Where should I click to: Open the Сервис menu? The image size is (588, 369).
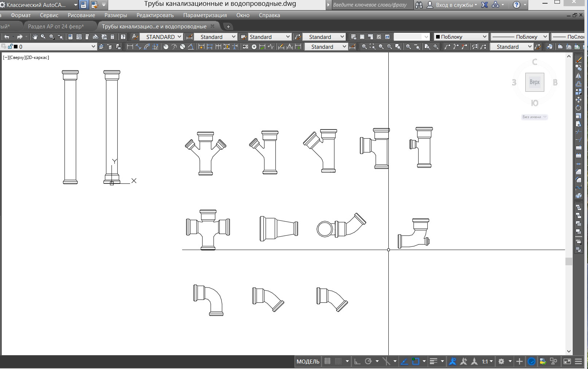click(x=49, y=15)
